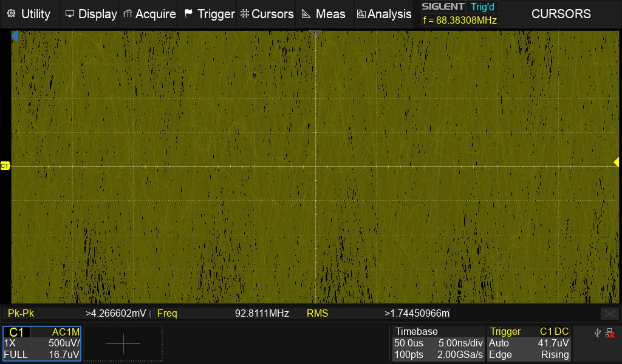The image size is (622, 364).
Task: Open the Utility menu
Action: (29, 14)
